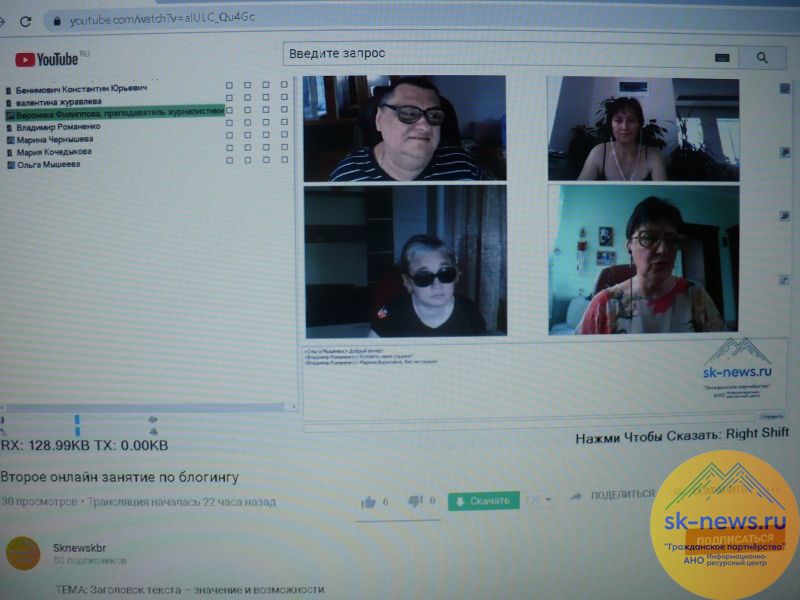800x600 pixels.
Task: Tick first checkbox for Владимир Романенко
Action: (229, 124)
